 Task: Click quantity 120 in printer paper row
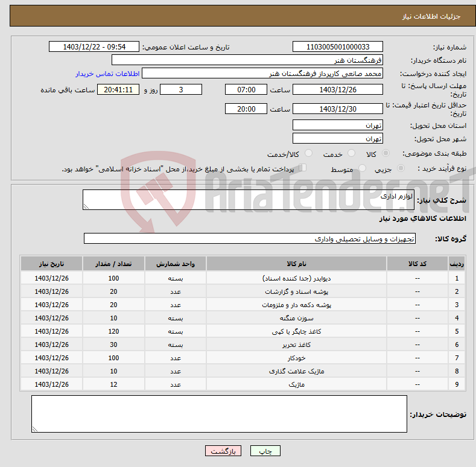point(113,331)
